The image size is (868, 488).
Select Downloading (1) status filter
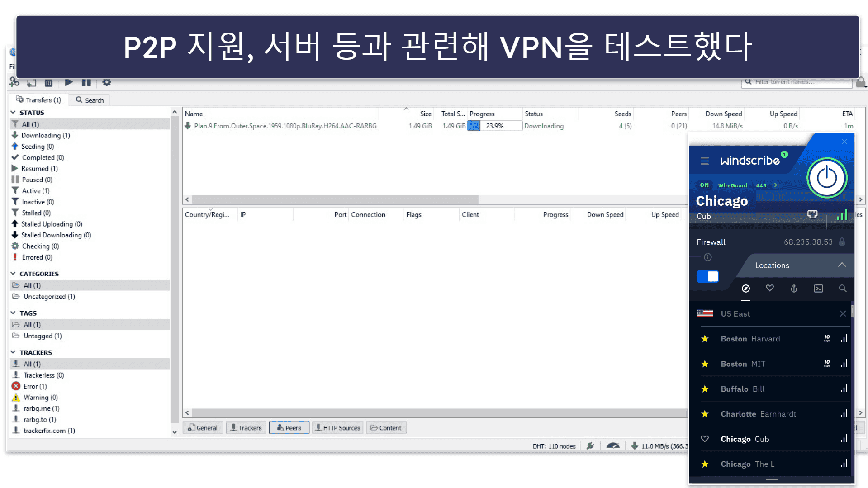[90, 135]
